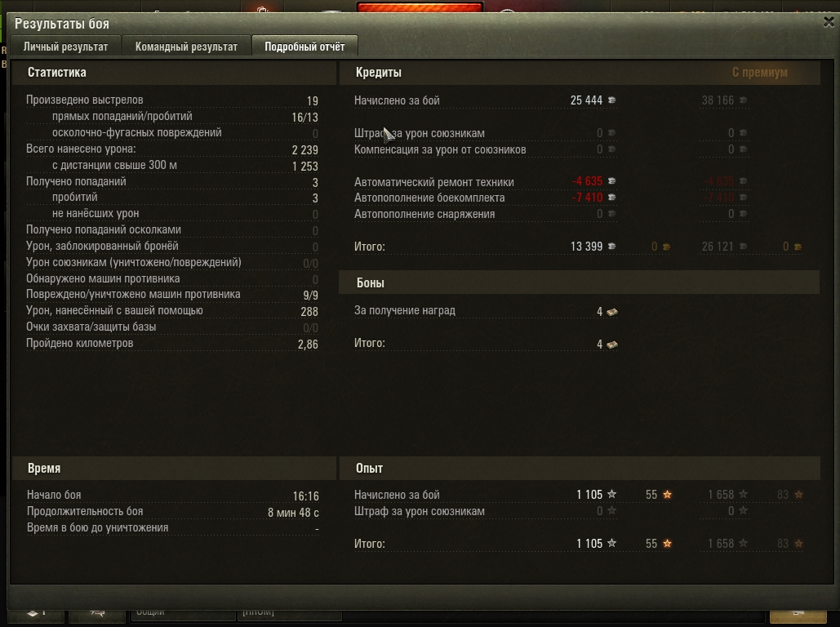This screenshot has height=627, width=840.
Task: Switch to the Личный результат tab
Action: [65, 47]
